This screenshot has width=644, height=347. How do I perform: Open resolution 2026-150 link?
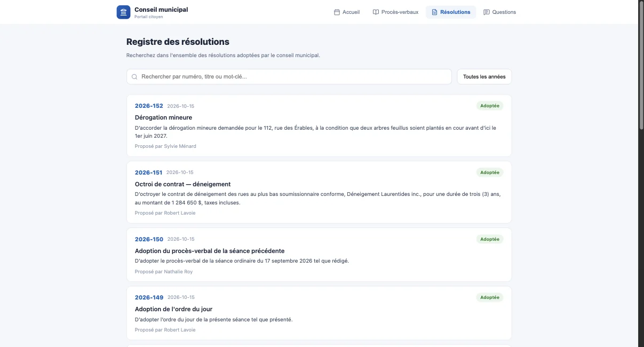point(149,239)
